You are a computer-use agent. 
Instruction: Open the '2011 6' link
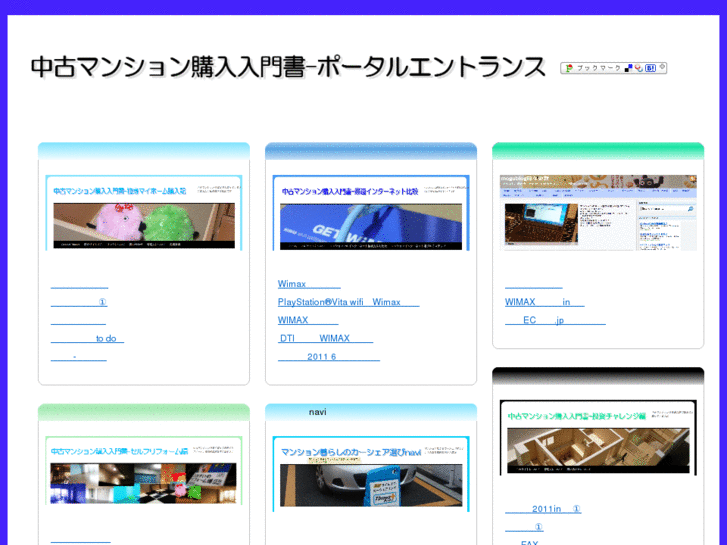(x=329, y=356)
